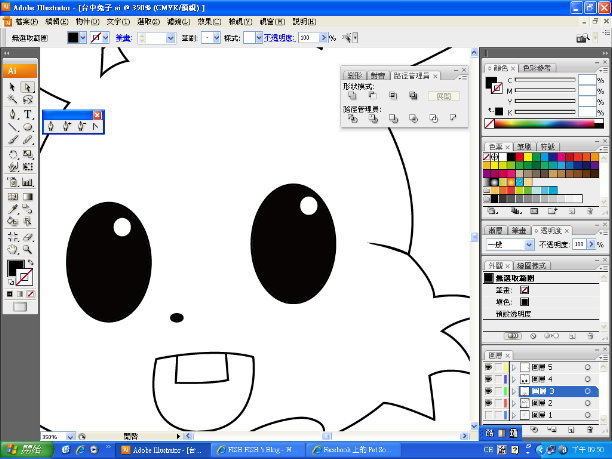The height and width of the screenshot is (459, 612).
Task: Click the create new layer icon
Action: (x=571, y=430)
